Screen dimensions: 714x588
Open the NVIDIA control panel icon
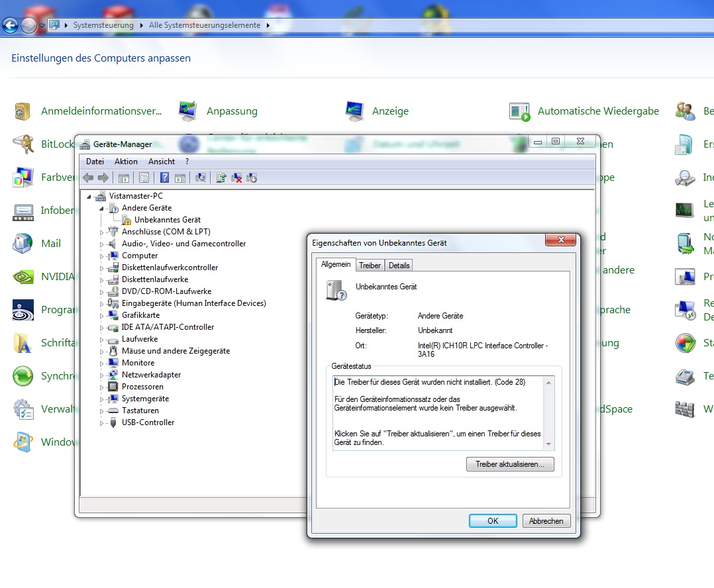click(x=23, y=277)
